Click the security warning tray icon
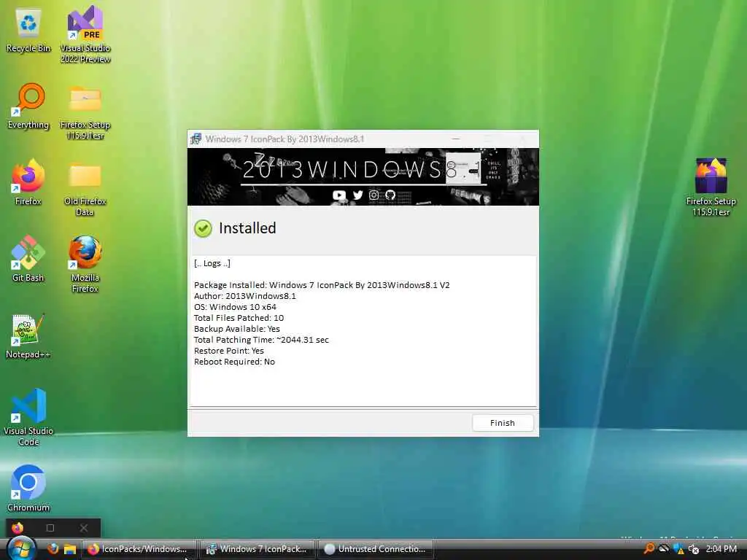This screenshot has height=560, width=747. [x=679, y=549]
